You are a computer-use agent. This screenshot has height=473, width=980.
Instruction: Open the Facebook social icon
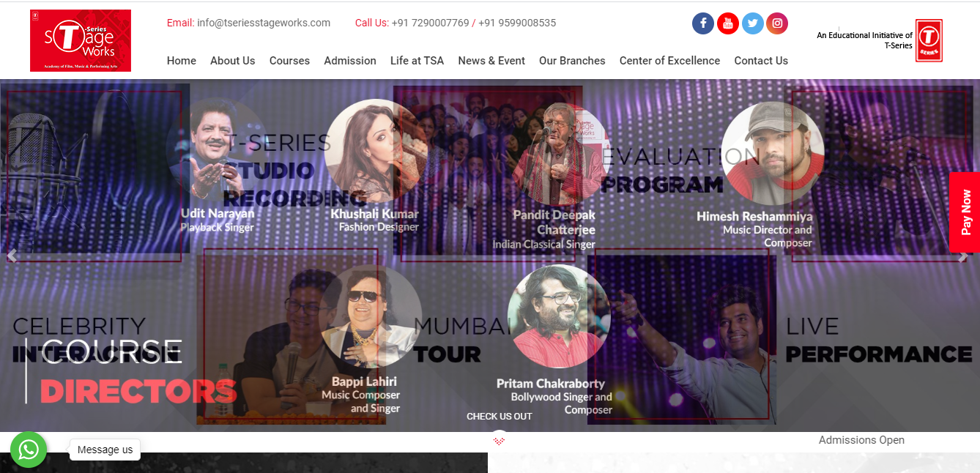(703, 23)
